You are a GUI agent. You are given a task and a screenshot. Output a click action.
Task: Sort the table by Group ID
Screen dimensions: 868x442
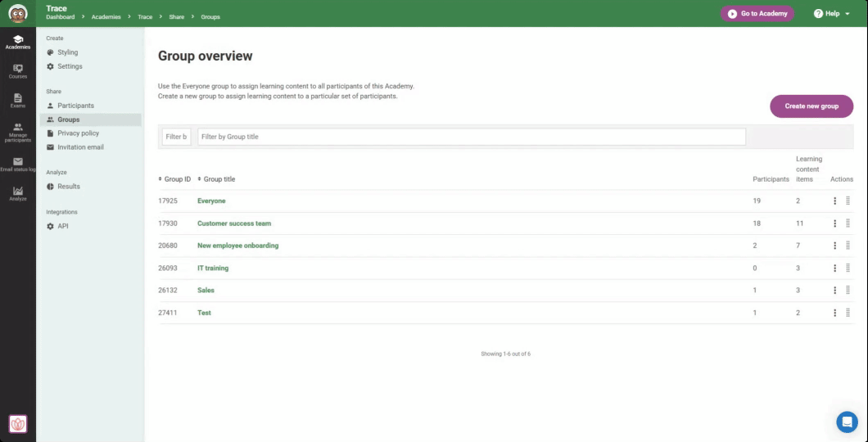coord(174,179)
